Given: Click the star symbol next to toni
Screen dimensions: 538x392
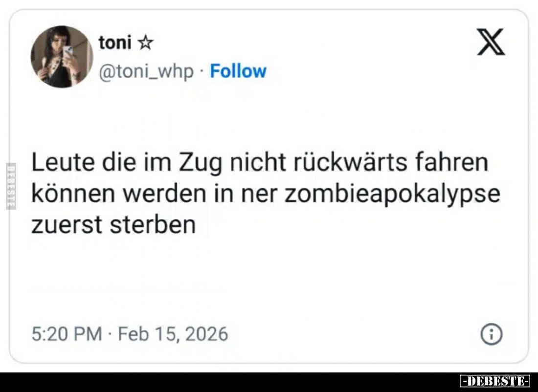Looking at the screenshot, I should (x=145, y=43).
